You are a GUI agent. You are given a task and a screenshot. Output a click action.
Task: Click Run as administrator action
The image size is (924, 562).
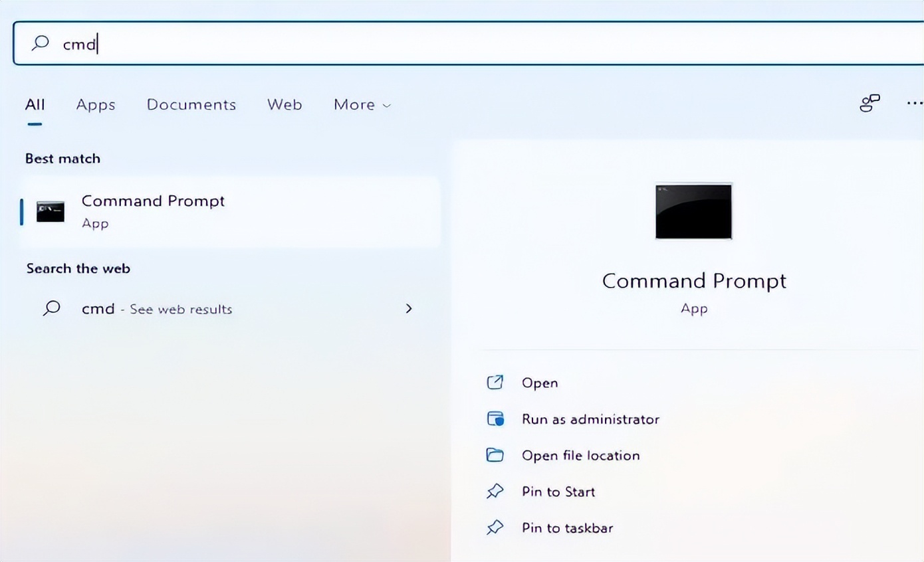pyautogui.click(x=591, y=419)
